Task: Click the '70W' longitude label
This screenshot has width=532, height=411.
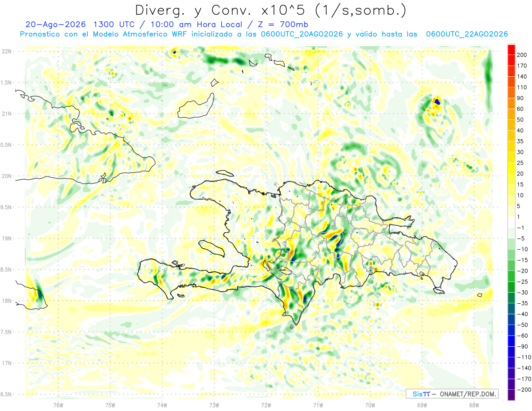Action: pos(370,405)
